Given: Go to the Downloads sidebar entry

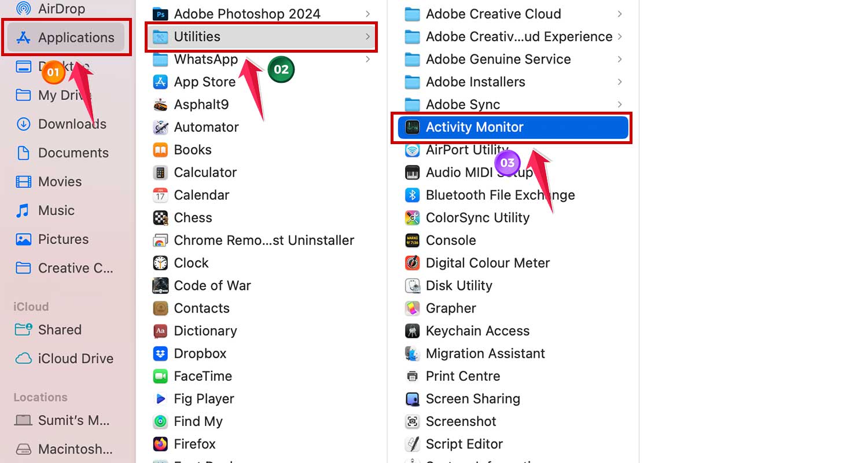Looking at the screenshot, I should (72, 124).
